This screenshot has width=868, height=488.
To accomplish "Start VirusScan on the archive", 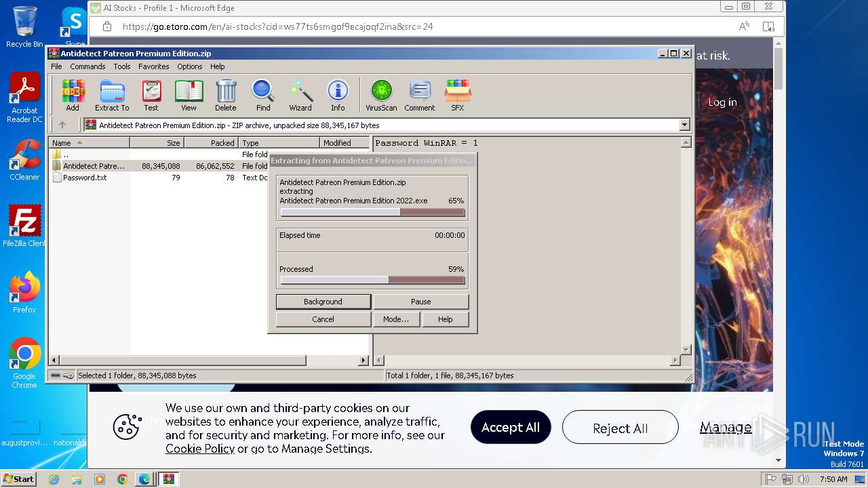I will tap(381, 96).
